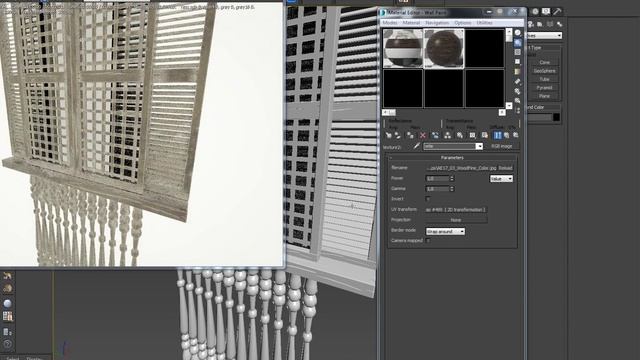Open primitives category dropdown in command panel

pyautogui.click(x=544, y=36)
